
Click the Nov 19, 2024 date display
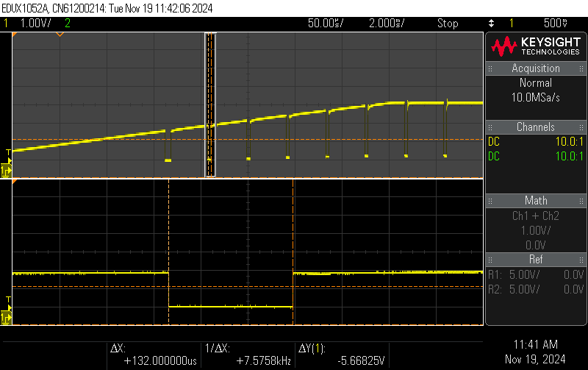(x=536, y=360)
